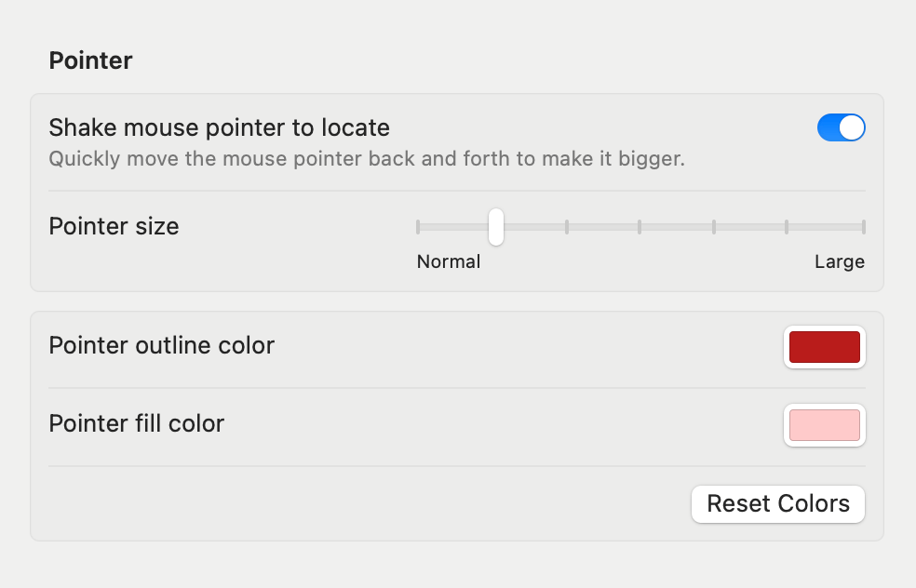Click the Large label under the slider
The width and height of the screenshot is (916, 588).
[x=839, y=262]
